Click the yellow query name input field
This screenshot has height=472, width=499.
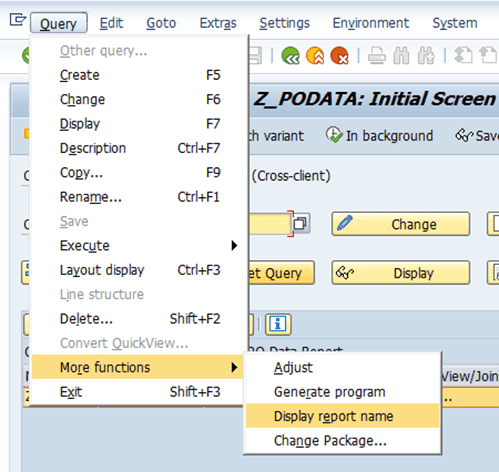tap(270, 223)
